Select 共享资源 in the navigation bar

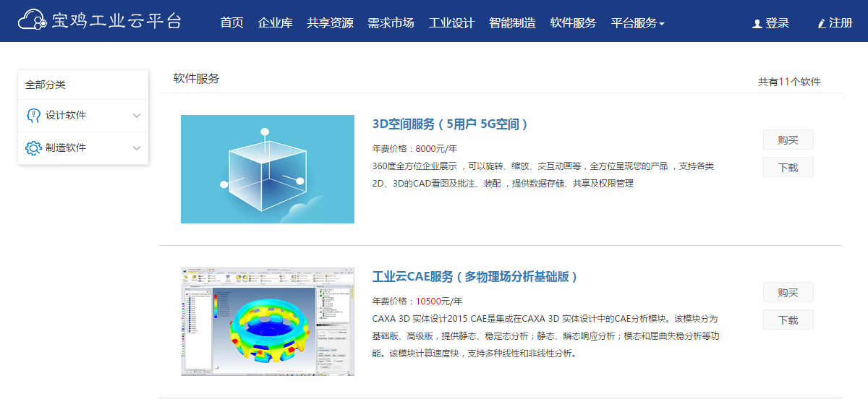pyautogui.click(x=330, y=23)
